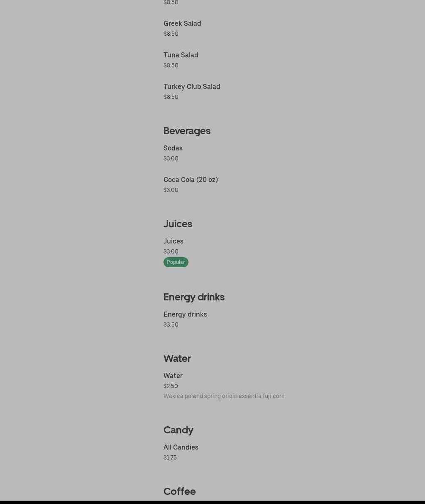Click the Water description about Poland Spring
425x504 pixels.
(x=225, y=396)
